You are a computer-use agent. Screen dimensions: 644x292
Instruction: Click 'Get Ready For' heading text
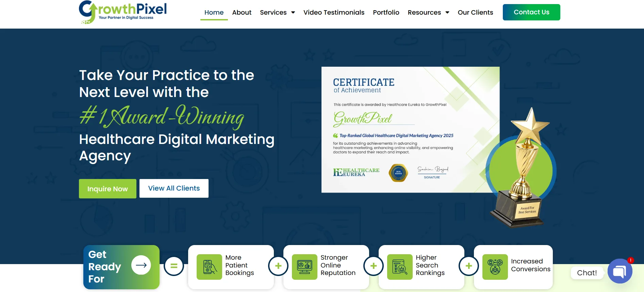click(104, 267)
